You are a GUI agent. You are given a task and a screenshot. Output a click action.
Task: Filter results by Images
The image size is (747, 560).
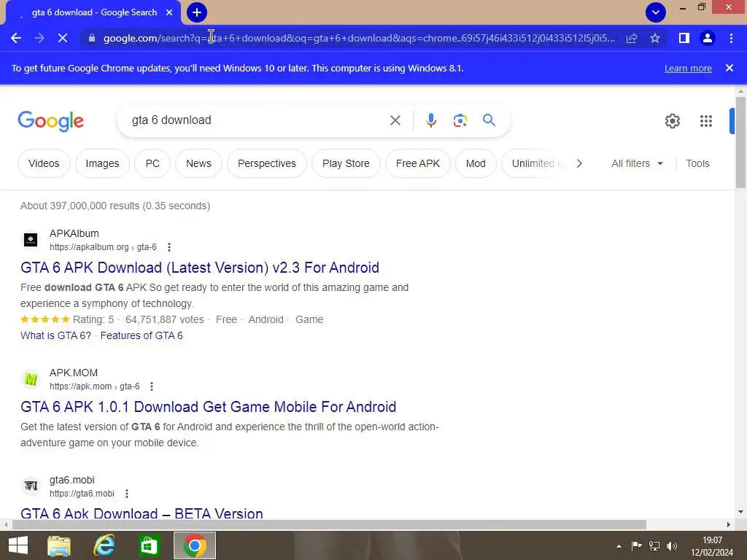click(x=102, y=163)
